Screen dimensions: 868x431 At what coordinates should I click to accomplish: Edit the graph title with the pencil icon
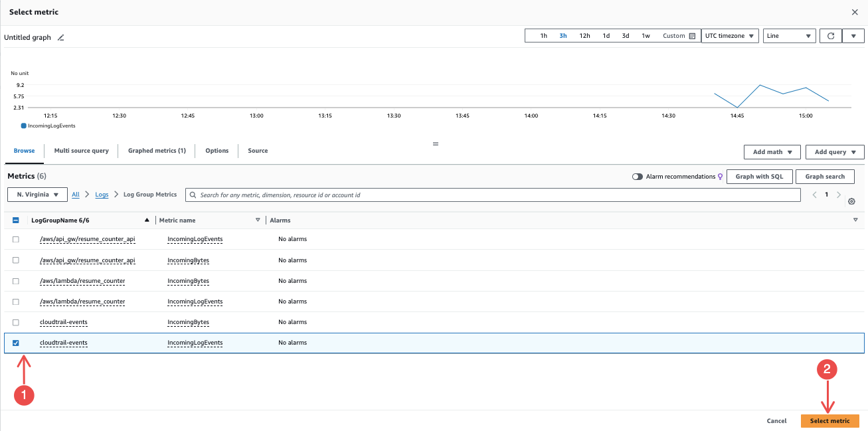pyautogui.click(x=60, y=37)
